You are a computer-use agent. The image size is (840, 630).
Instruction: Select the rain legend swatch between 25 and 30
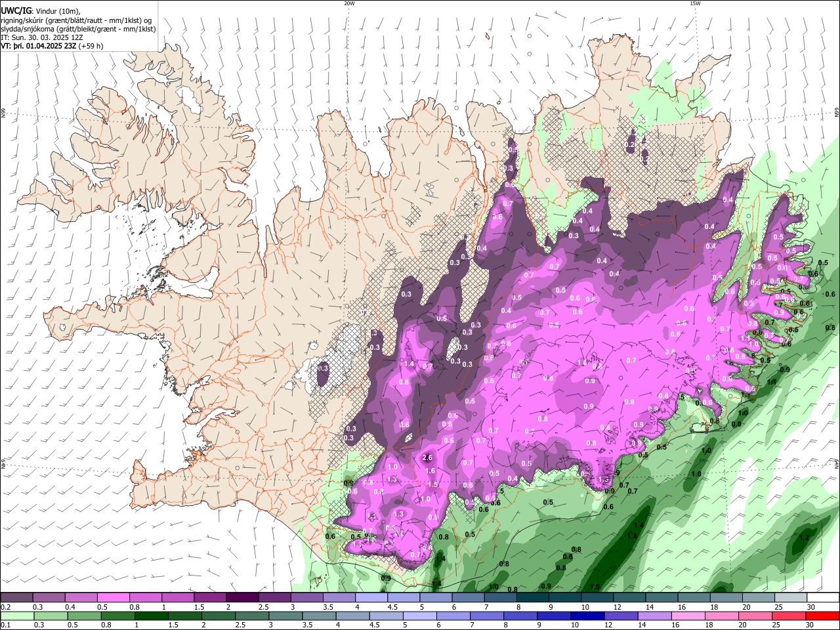pyautogui.click(x=787, y=616)
